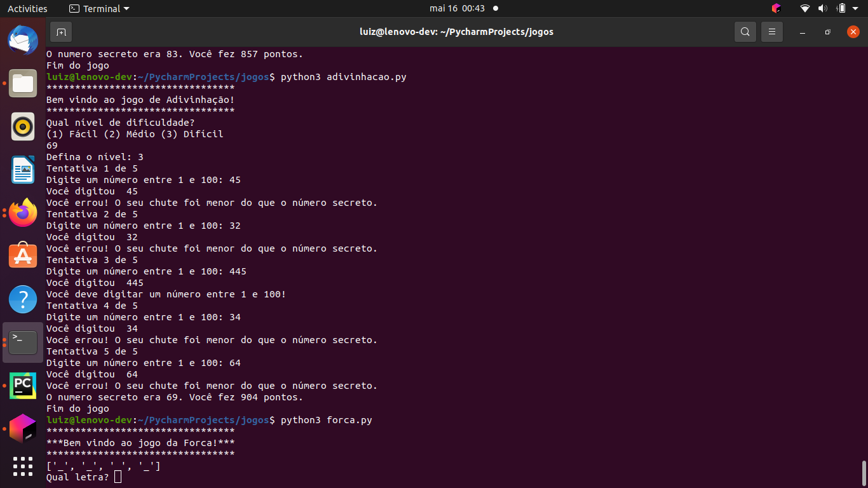Show Applications grid button
The height and width of the screenshot is (488, 868).
tap(23, 466)
